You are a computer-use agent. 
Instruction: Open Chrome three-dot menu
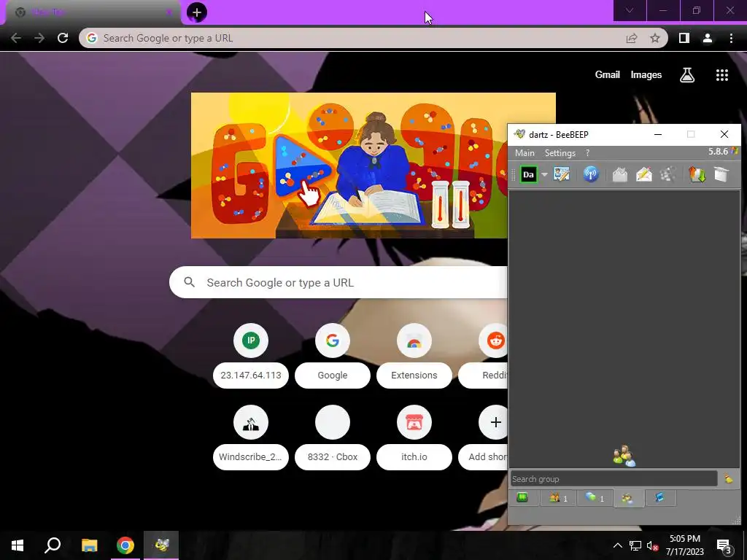(x=731, y=38)
